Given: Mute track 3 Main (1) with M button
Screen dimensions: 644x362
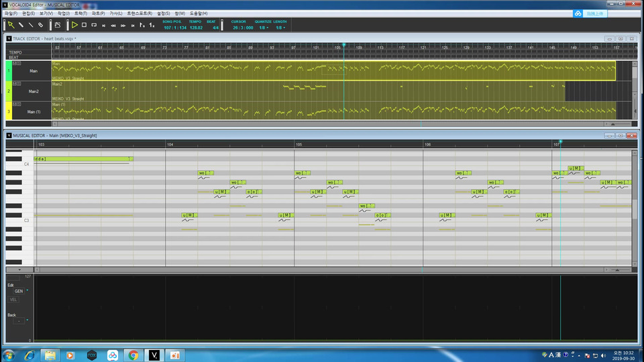Looking at the screenshot, I should (14, 105).
